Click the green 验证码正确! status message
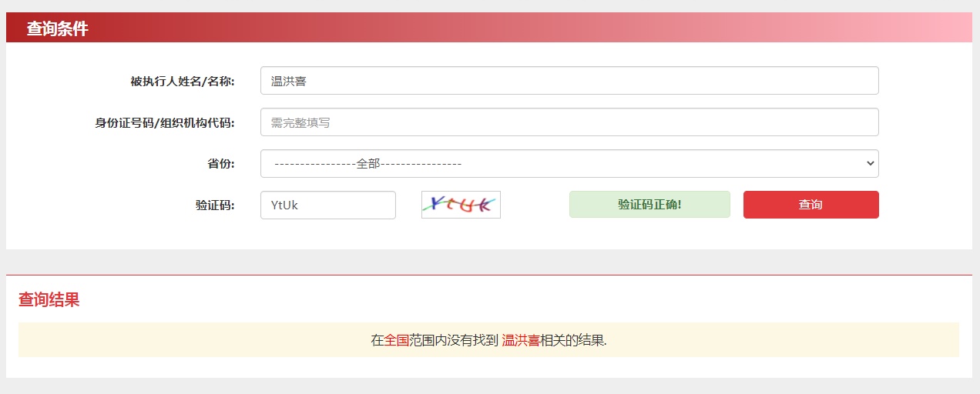 pos(649,205)
